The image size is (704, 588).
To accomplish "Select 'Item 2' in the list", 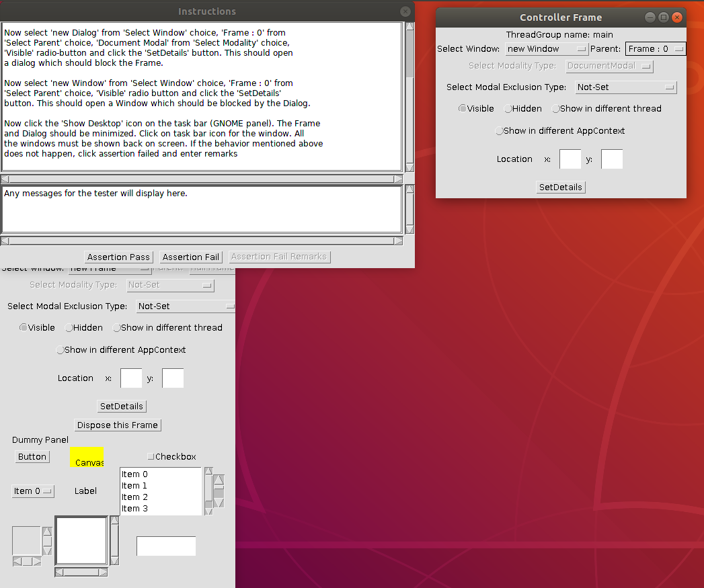I will click(x=134, y=497).
